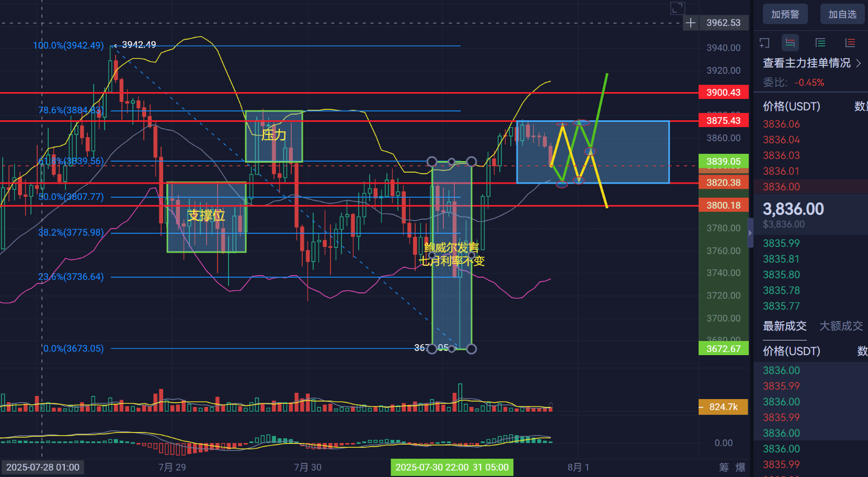Select the 3900.43 red price line label

(724, 93)
